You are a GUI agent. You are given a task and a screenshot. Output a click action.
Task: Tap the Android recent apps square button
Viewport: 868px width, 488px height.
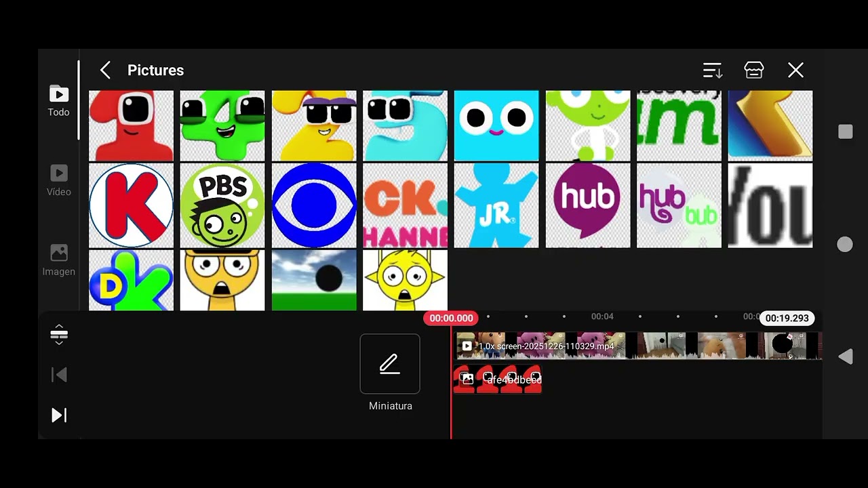pyautogui.click(x=845, y=131)
